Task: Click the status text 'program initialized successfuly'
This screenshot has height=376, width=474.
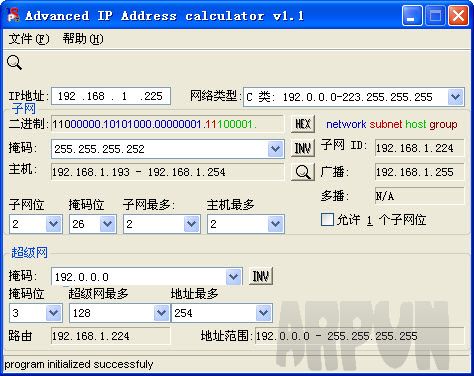Action: [x=79, y=364]
